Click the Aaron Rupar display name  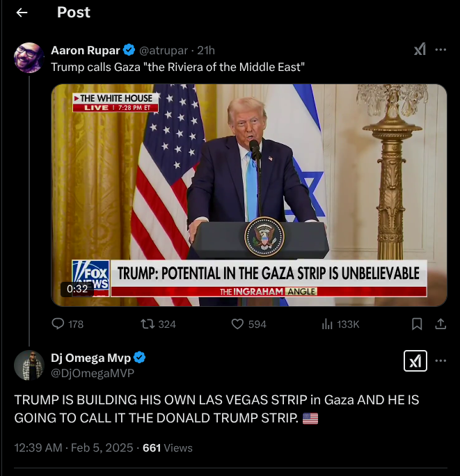pyautogui.click(x=85, y=50)
